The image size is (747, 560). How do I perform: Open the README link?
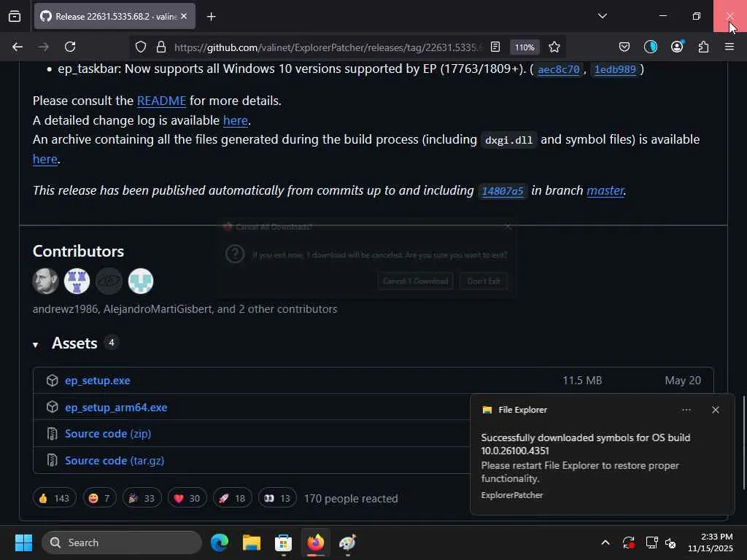point(161,101)
